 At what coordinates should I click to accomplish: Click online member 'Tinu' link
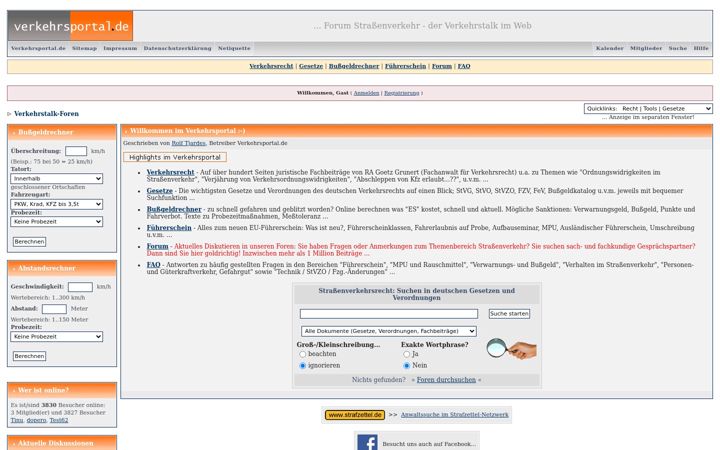pos(17,420)
